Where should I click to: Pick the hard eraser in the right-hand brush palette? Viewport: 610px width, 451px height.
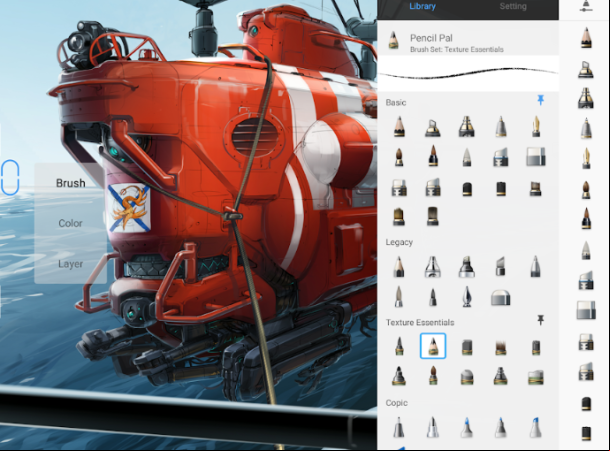[x=586, y=310]
